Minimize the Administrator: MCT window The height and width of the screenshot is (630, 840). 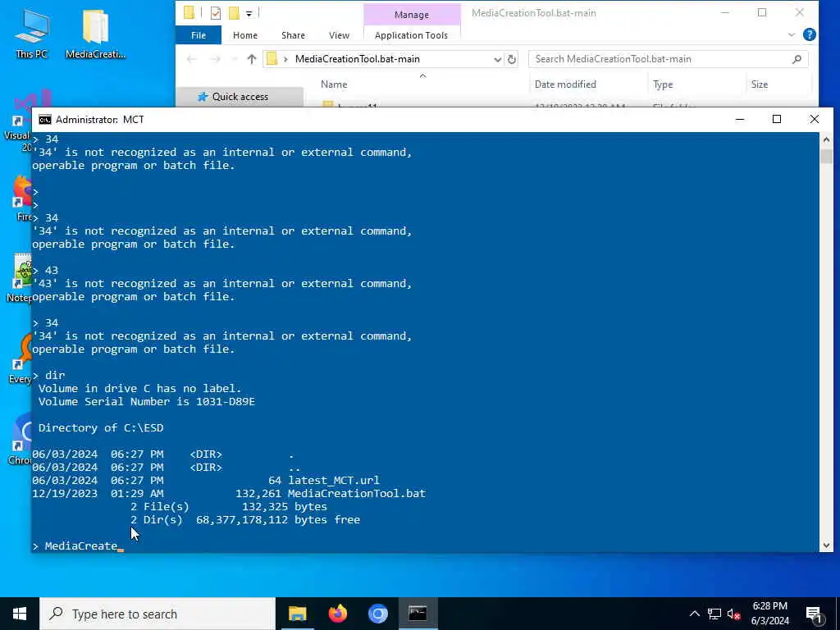pos(740,119)
